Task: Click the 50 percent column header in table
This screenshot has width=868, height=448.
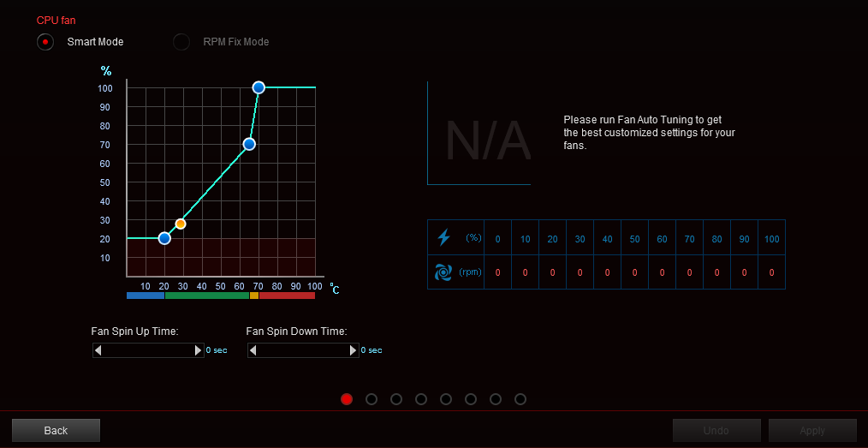Action: tap(635, 239)
